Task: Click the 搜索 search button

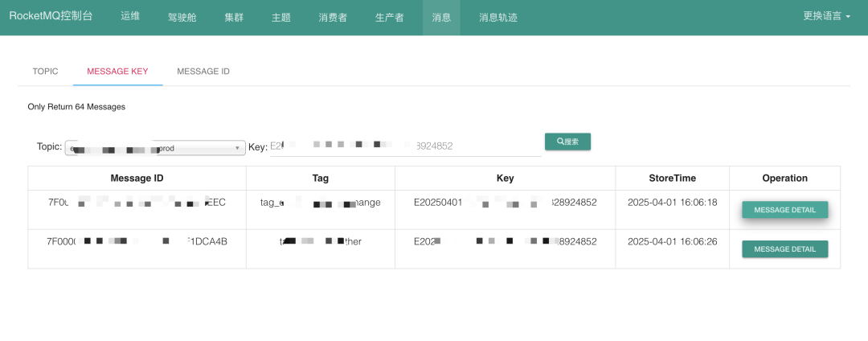Action: coord(567,142)
